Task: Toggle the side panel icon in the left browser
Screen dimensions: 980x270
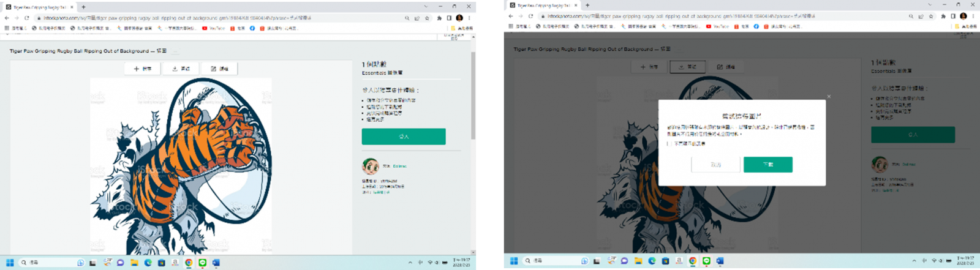Action: point(449,18)
